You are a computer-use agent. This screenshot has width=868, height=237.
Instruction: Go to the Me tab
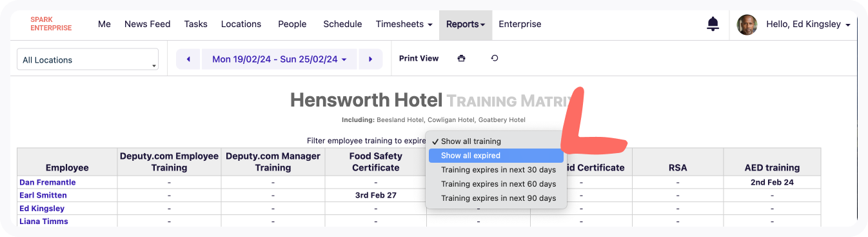tap(104, 25)
